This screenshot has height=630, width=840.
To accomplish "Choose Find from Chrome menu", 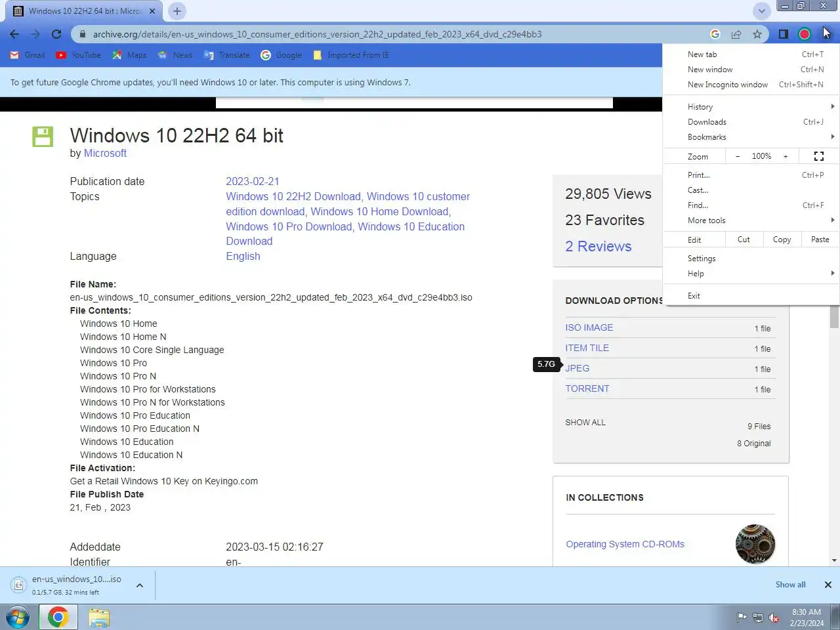I will [x=751, y=205].
